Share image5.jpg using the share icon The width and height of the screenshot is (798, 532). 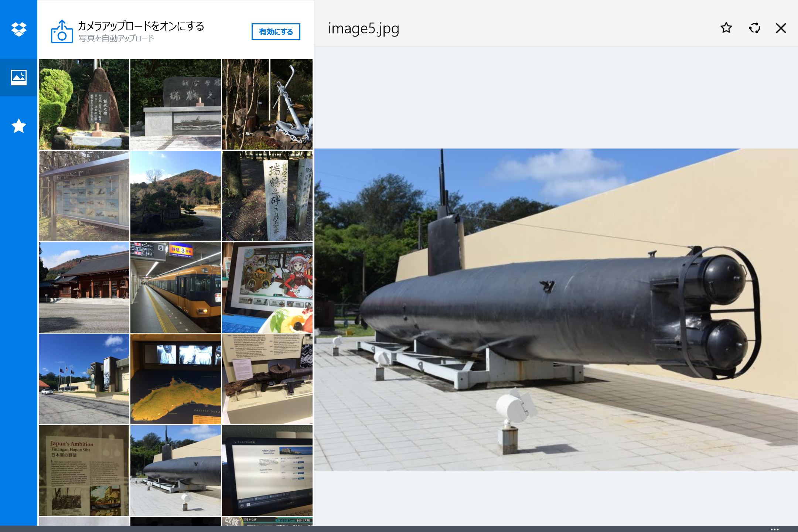[x=754, y=28]
